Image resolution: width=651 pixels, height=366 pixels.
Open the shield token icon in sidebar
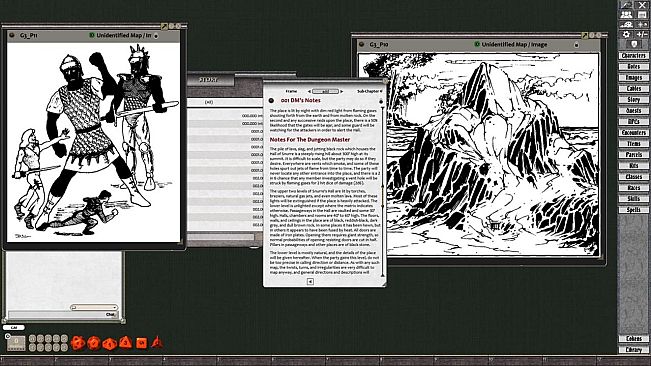coord(634,44)
